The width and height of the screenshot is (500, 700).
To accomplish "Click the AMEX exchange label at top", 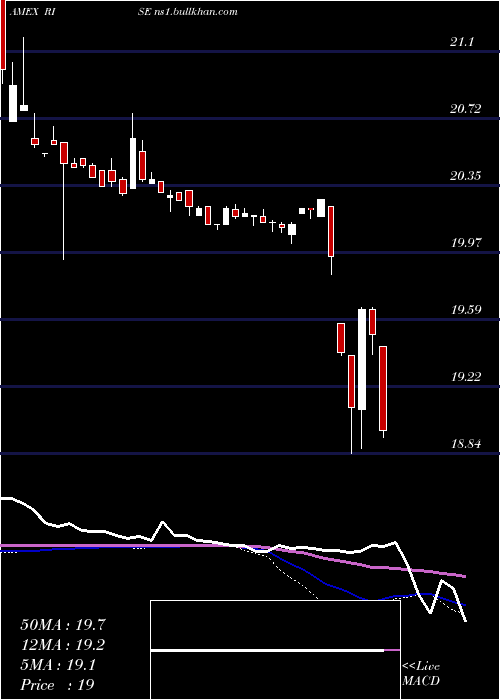I will pos(24,12).
